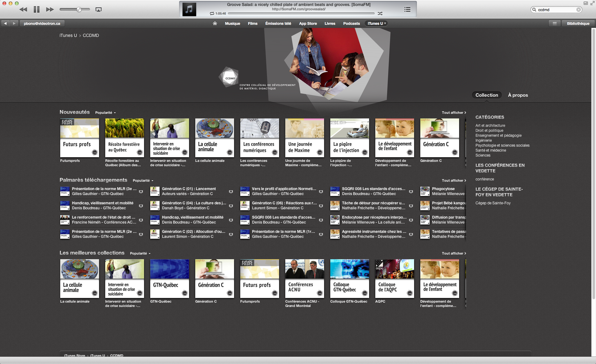The width and height of the screenshot is (596, 364).
Task: Click video icon for Génération C (02) Allocution
Action: pyautogui.click(x=231, y=234)
